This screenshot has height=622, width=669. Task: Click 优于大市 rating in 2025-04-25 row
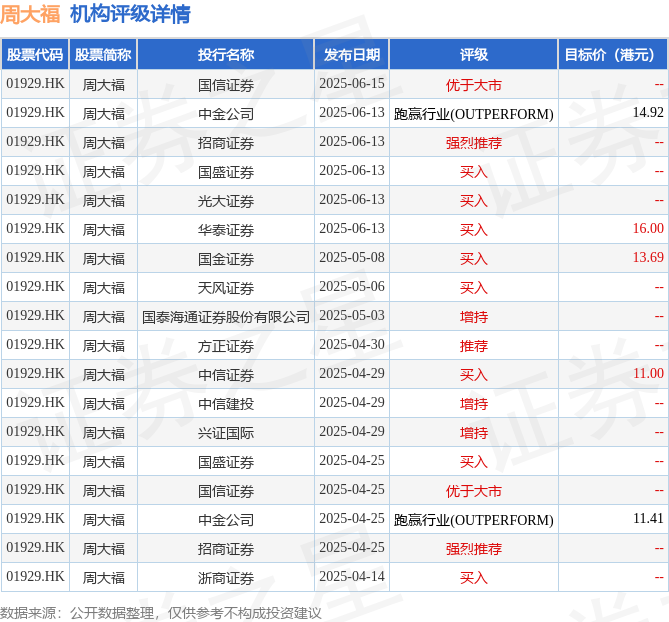(474, 491)
